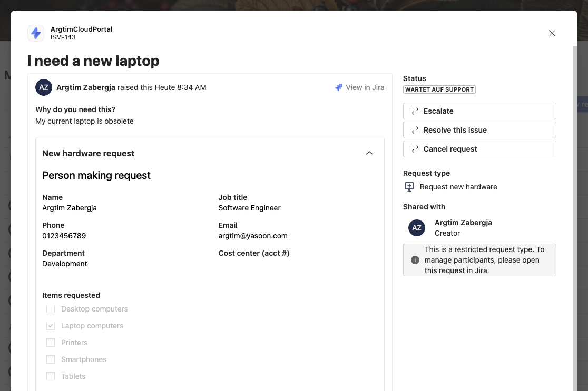The height and width of the screenshot is (391, 588).
Task: Click the name 'Argtim Zabergja' under Shared with
Action: tap(463, 223)
